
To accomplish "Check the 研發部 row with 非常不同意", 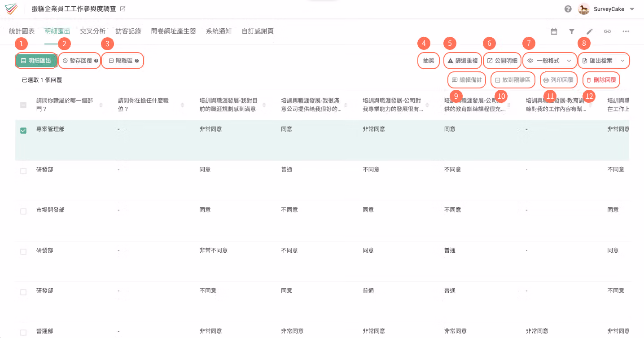I will (x=23, y=252).
